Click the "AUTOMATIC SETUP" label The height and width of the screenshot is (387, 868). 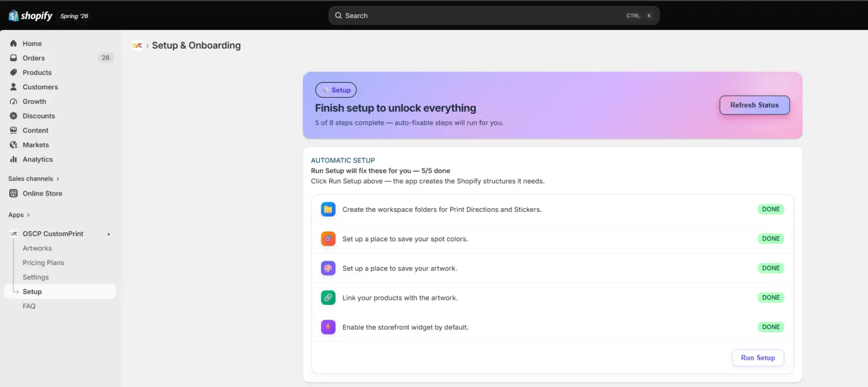[x=343, y=160]
